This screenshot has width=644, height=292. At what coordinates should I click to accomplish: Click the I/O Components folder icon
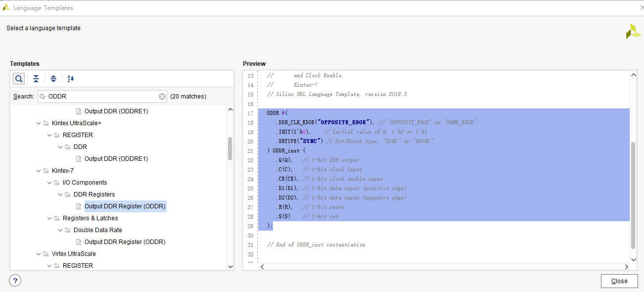pyautogui.click(x=57, y=183)
